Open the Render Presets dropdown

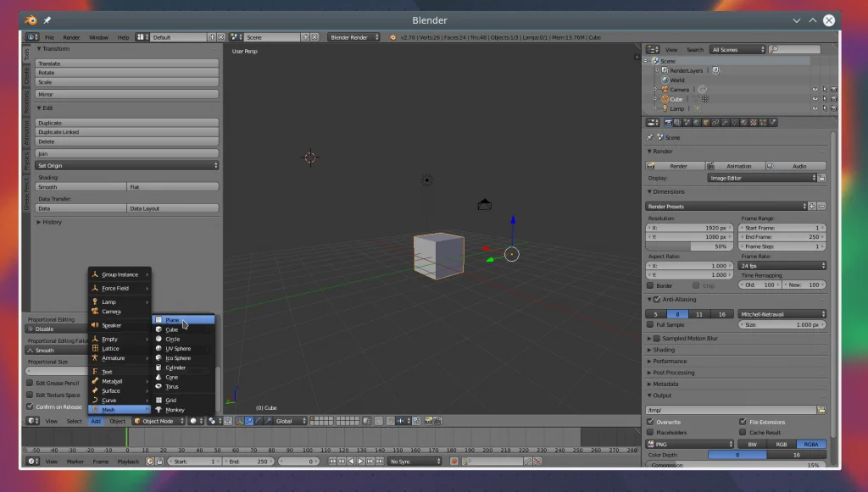coord(726,206)
